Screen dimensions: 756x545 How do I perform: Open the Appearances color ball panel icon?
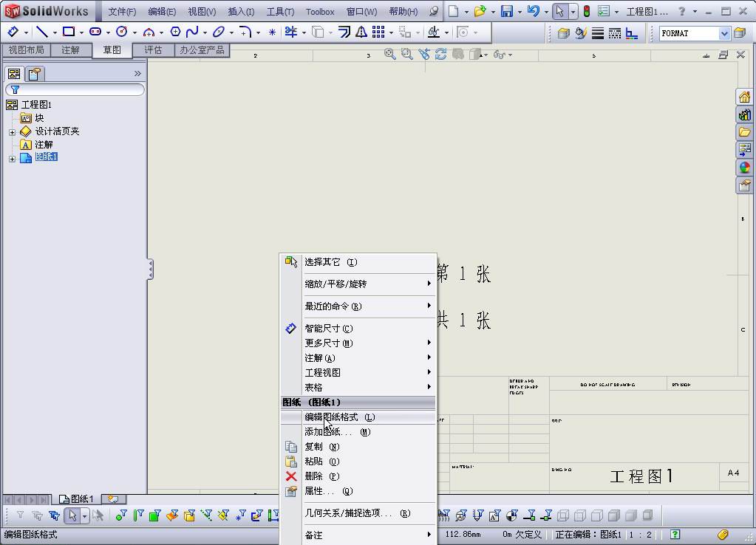click(744, 168)
